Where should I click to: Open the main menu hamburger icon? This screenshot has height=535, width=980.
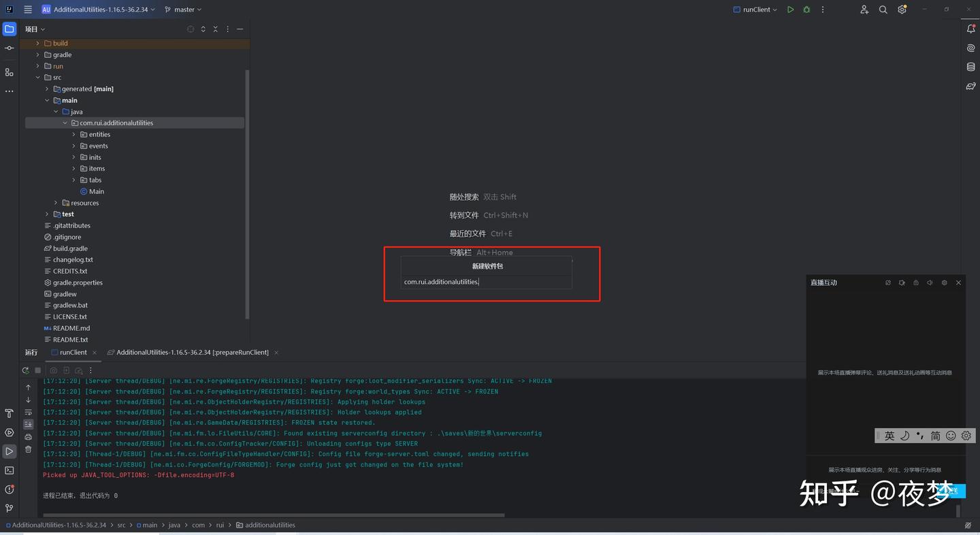click(27, 9)
